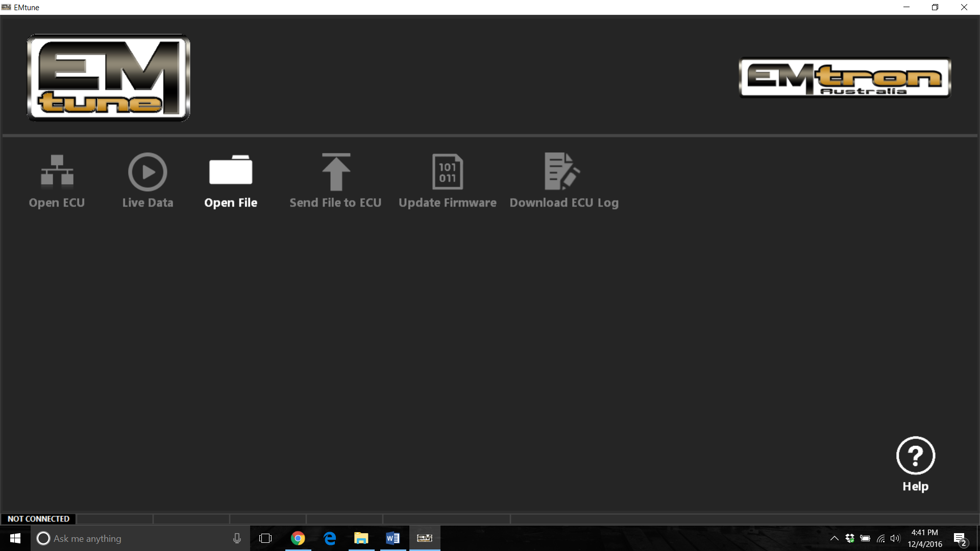Switch to Microsoft Word in the taskbar
This screenshot has height=551, width=980.
pyautogui.click(x=393, y=538)
